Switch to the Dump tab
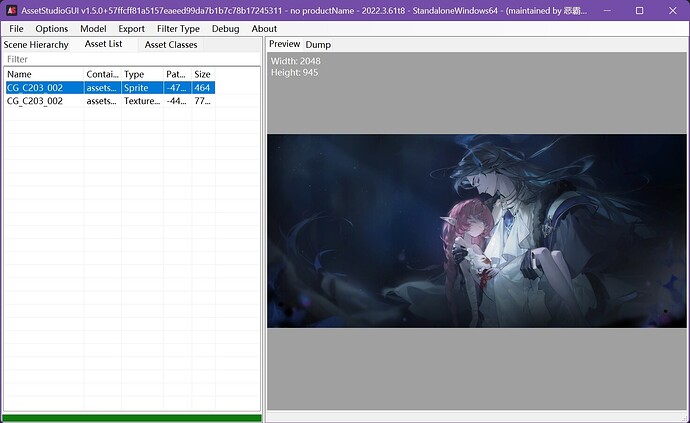The image size is (690, 423). [318, 45]
